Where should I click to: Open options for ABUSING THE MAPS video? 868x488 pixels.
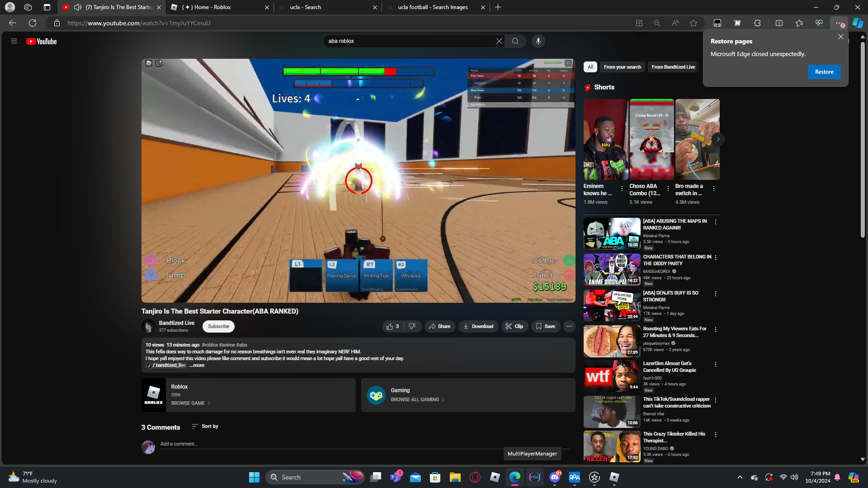pyautogui.click(x=716, y=222)
